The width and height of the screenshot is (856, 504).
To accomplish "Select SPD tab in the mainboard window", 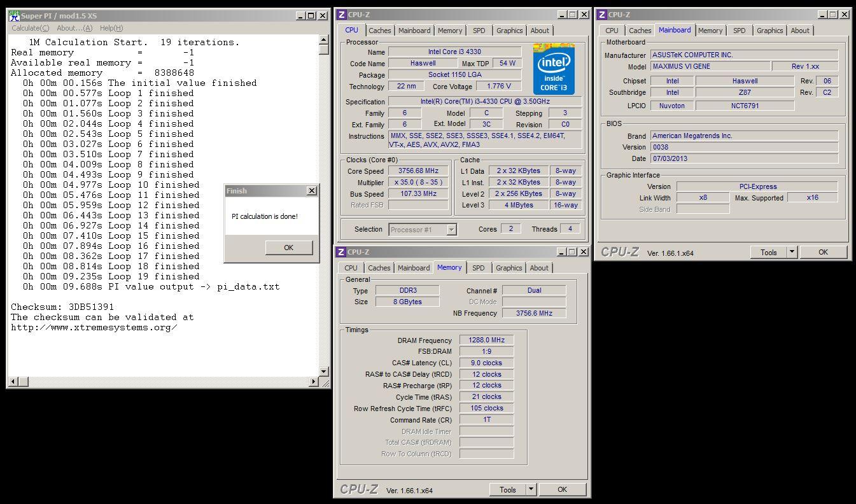I will coord(740,31).
